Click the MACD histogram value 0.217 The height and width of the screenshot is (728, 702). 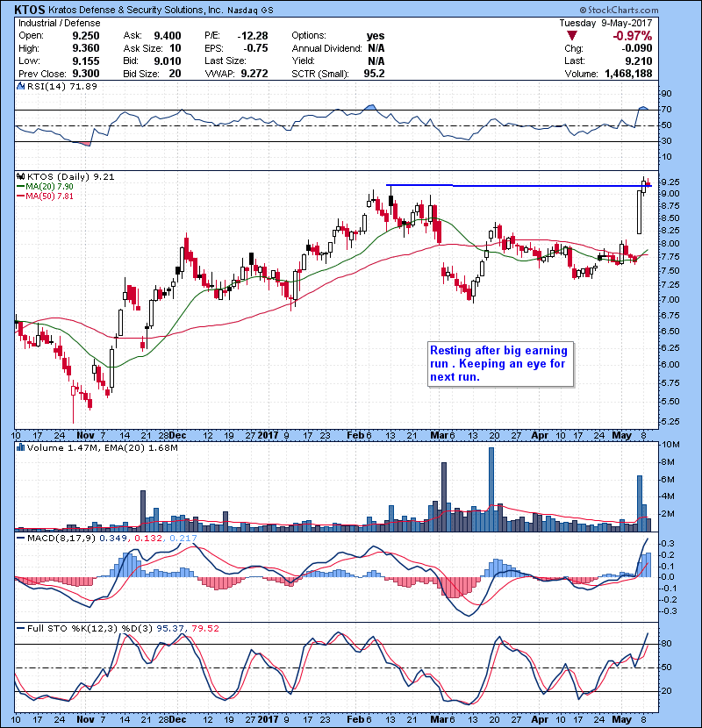(x=183, y=539)
